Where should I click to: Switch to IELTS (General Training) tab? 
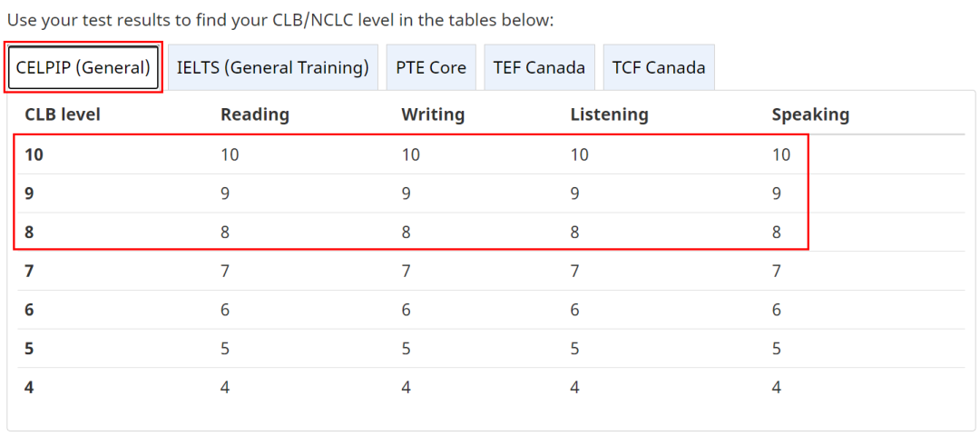point(272,67)
